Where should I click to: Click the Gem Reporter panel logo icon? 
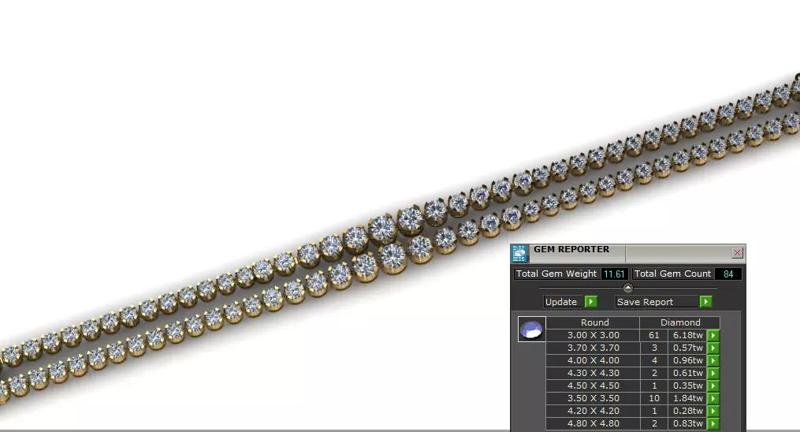(x=519, y=253)
